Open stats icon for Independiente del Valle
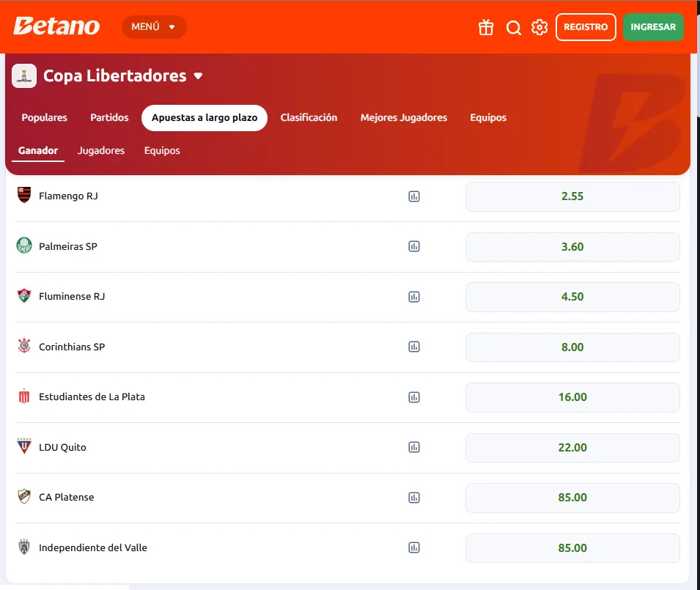Image resolution: width=700 pixels, height=590 pixels. [414, 547]
